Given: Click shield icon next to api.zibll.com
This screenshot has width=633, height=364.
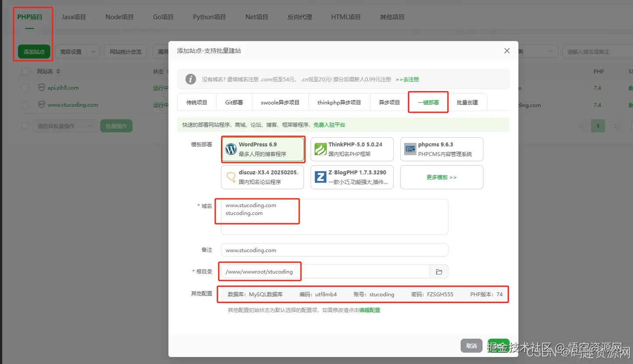Looking at the screenshot, I should click(x=42, y=87).
